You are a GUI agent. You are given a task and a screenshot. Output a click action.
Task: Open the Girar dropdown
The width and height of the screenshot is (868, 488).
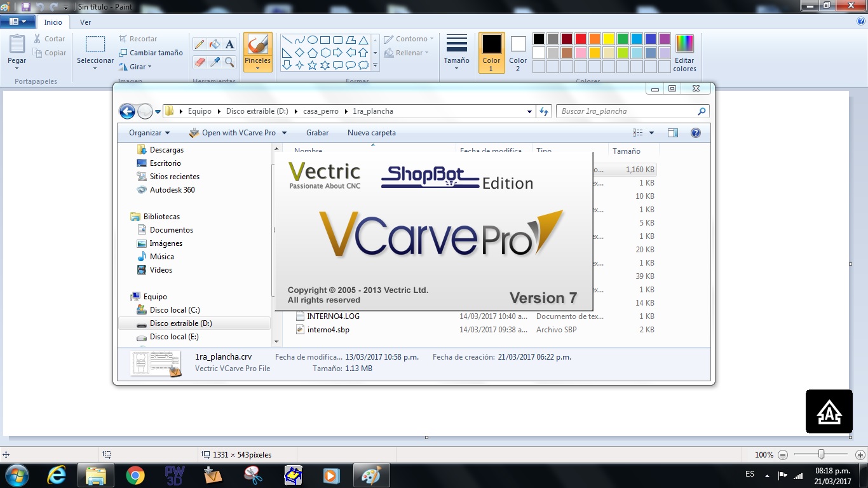[x=135, y=67]
